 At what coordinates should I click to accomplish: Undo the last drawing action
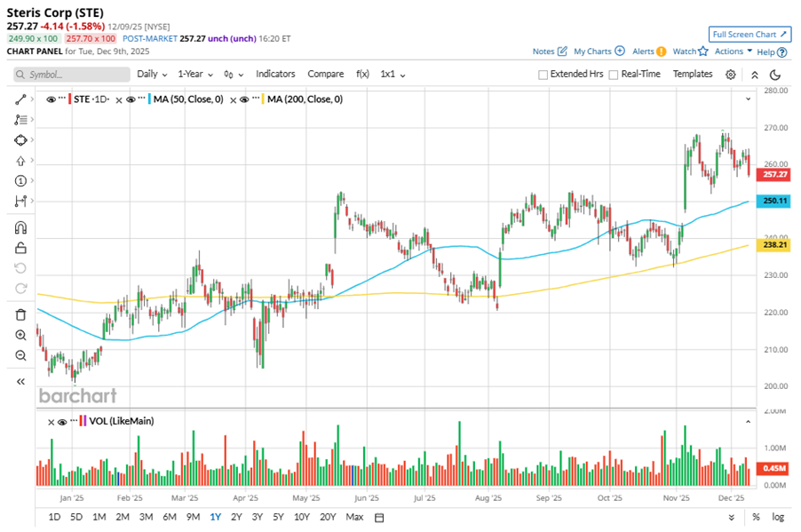click(20, 268)
